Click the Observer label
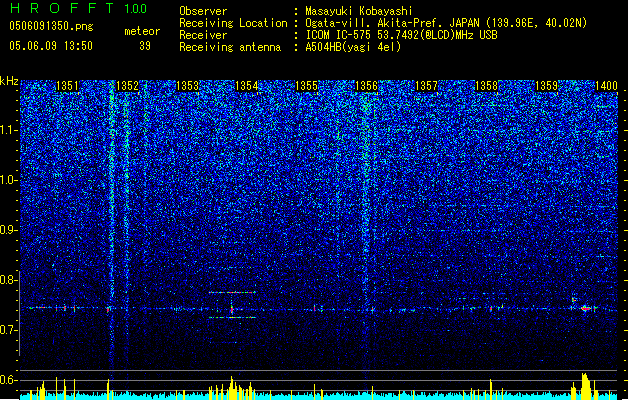Image resolution: width=629 pixels, height=400 pixels. pyautogui.click(x=203, y=11)
